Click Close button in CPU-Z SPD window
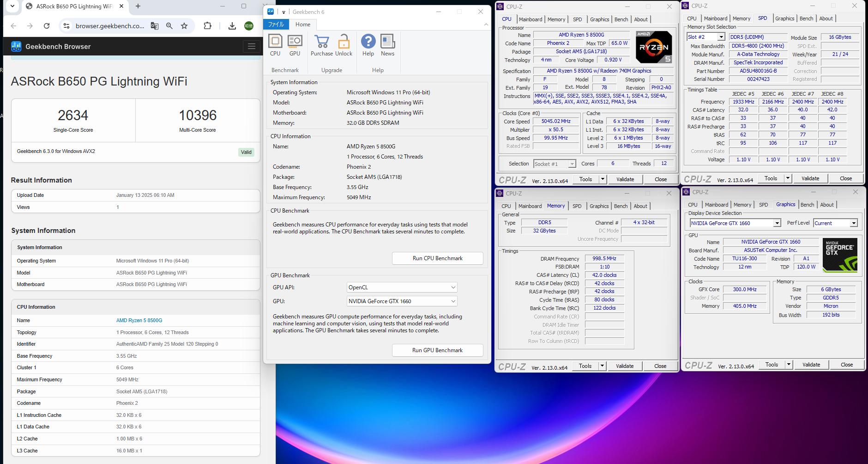The width and height of the screenshot is (868, 464). [846, 178]
